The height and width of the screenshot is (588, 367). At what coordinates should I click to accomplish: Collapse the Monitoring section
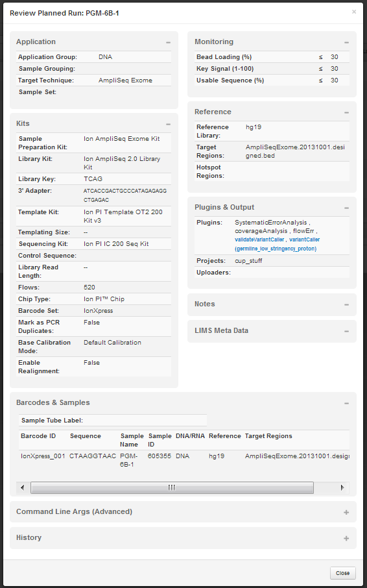(x=346, y=43)
